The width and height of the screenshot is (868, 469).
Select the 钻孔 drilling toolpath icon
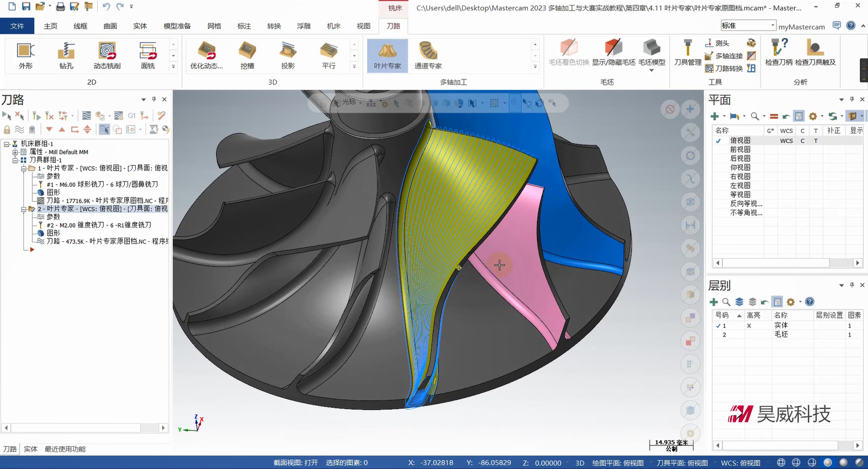pos(66,55)
